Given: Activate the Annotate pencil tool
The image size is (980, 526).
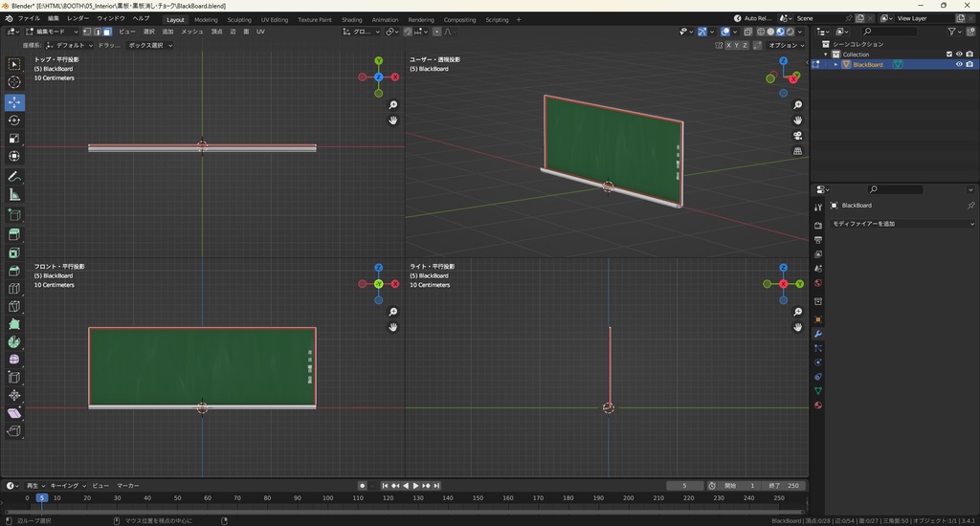Looking at the screenshot, I should tap(14, 177).
